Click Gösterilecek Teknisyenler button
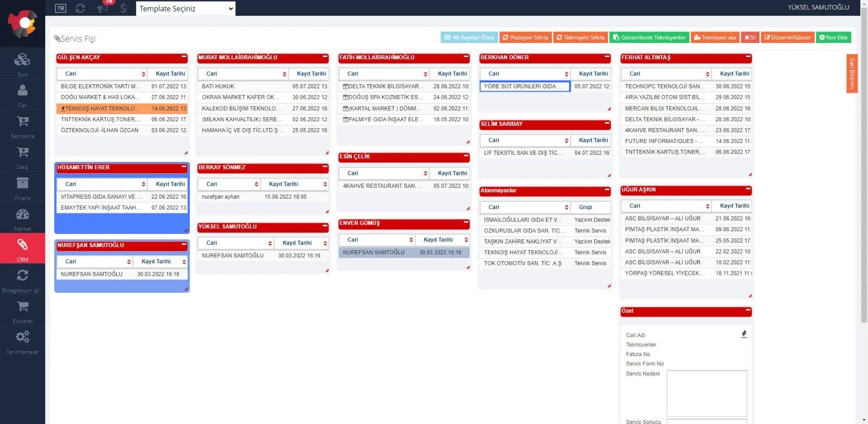Image resolution: width=868 pixels, height=424 pixels. (649, 37)
